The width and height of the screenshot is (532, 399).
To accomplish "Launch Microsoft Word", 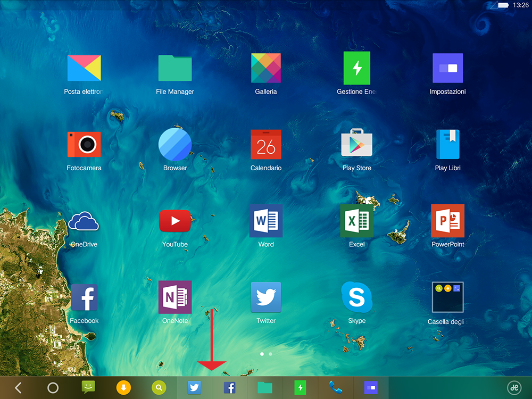I will (266, 221).
